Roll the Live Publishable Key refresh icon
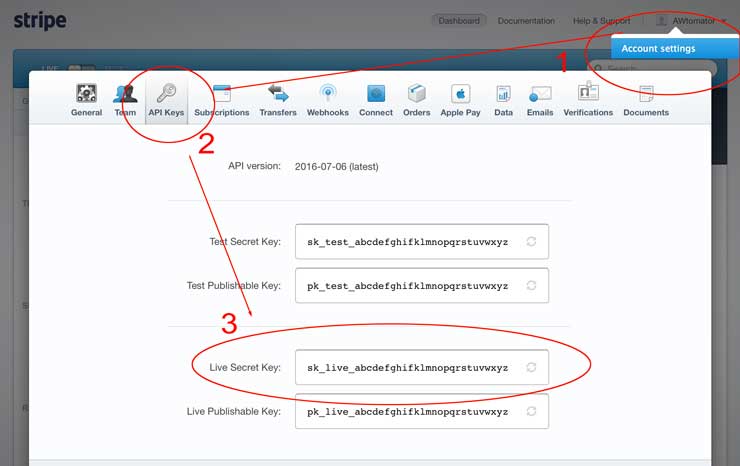The image size is (740, 466). [x=531, y=411]
